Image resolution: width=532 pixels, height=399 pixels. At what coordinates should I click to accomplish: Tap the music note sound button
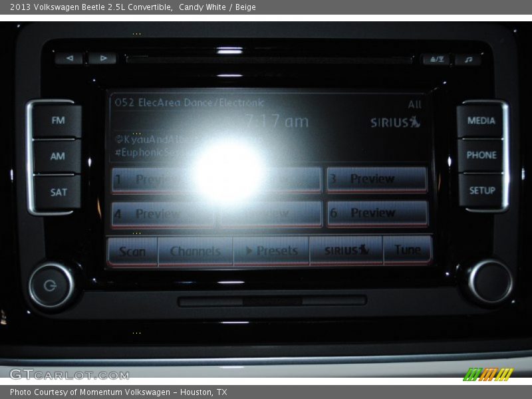[x=468, y=60]
